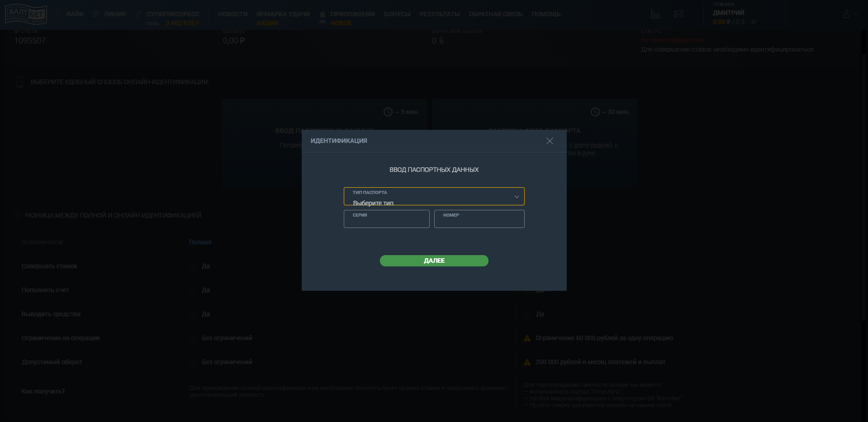The height and width of the screenshot is (422, 868).
Task: Click the Допустимый оборот row label
Action: click(52, 362)
